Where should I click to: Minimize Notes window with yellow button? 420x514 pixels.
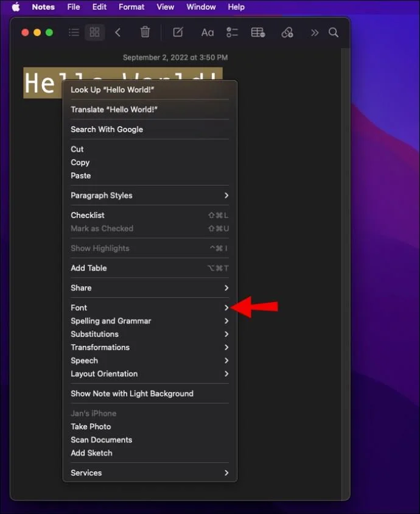pyautogui.click(x=37, y=32)
